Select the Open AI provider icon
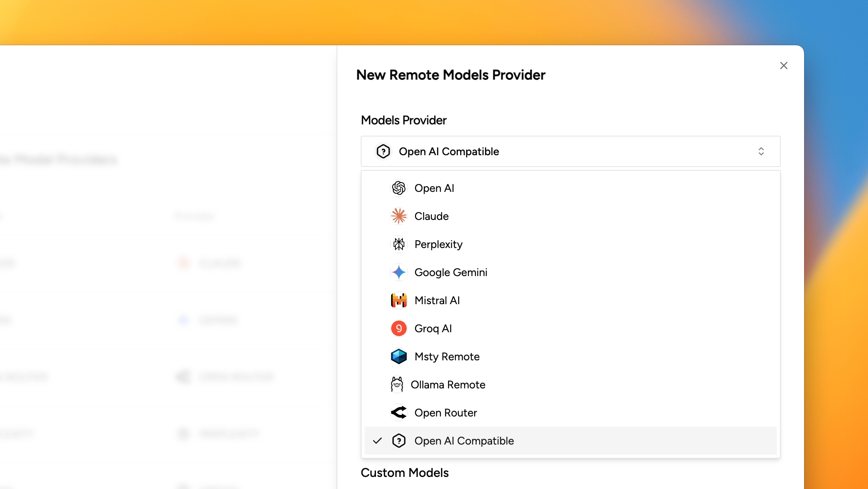Viewport: 868px width, 489px height. click(399, 188)
